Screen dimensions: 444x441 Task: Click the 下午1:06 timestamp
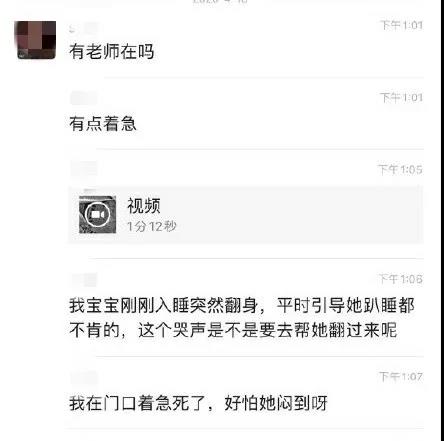(401, 279)
